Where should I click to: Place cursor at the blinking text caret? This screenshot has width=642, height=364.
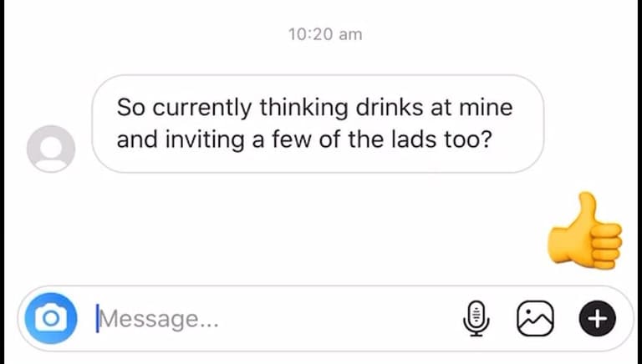[x=98, y=318]
